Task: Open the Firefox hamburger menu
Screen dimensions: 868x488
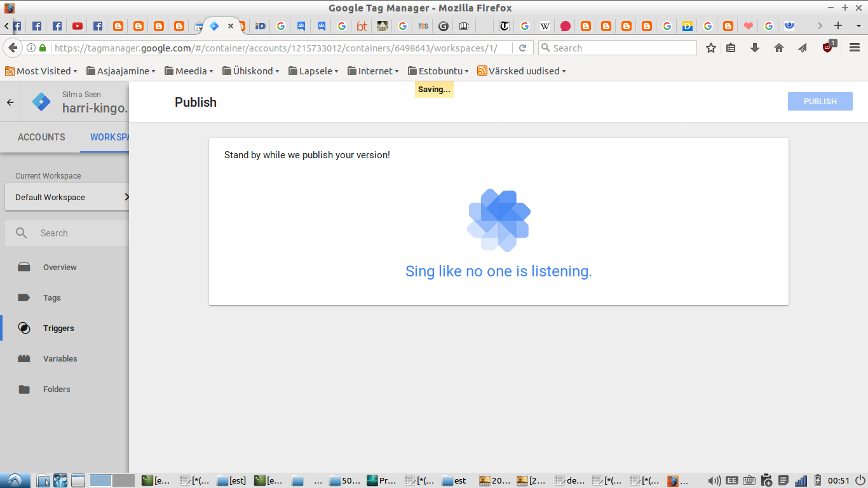Action: click(855, 48)
